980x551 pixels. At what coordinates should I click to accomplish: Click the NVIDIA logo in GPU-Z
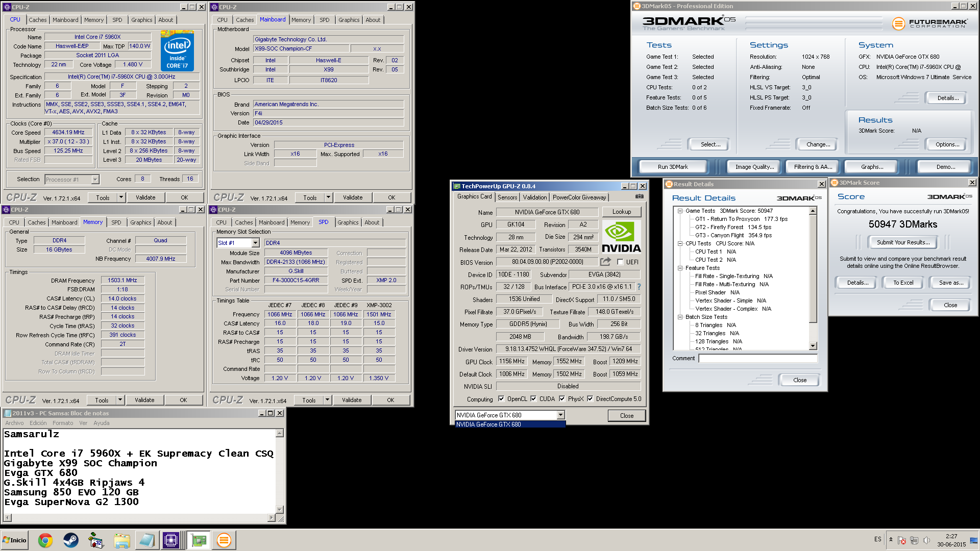click(621, 237)
